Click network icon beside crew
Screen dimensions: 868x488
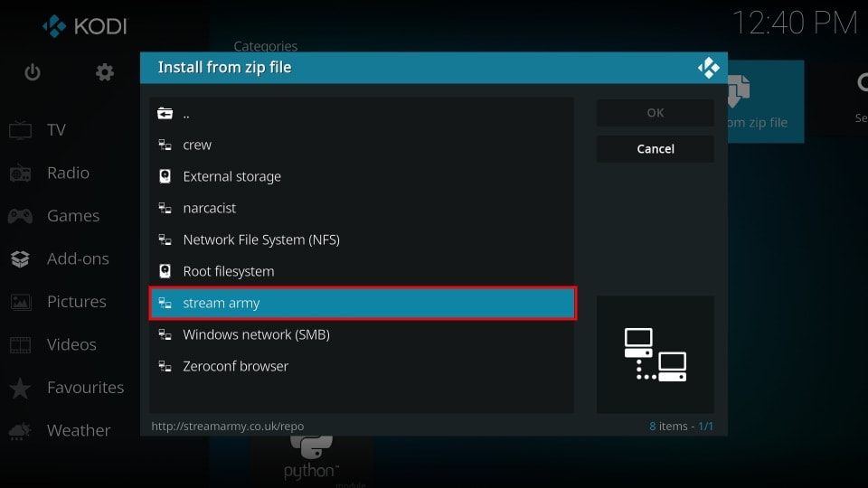click(165, 145)
